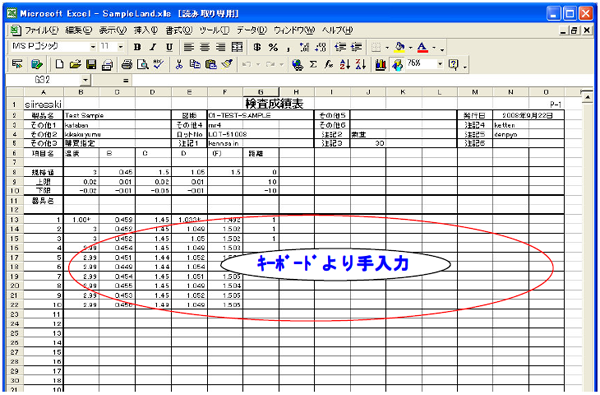This screenshot has width=600, height=395.
Task: Increase indent
Action: [x=356, y=47]
